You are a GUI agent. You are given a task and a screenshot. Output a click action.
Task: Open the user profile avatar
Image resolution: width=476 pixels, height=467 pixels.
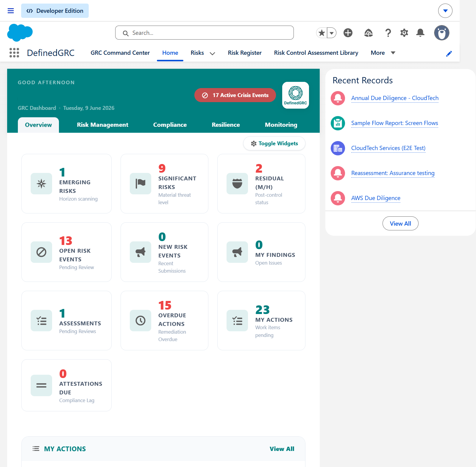[x=442, y=33]
